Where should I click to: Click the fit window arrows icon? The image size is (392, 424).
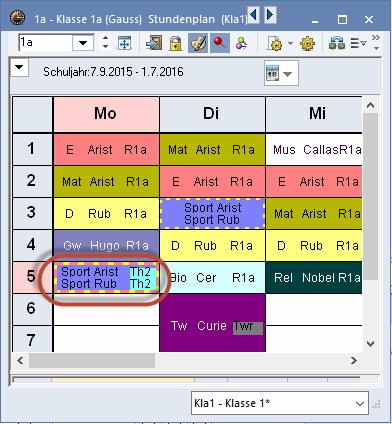tap(125, 43)
